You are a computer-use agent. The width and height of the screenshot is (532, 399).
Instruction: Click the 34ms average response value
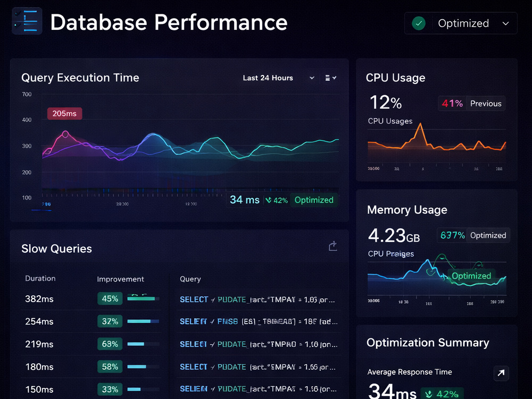392,391
